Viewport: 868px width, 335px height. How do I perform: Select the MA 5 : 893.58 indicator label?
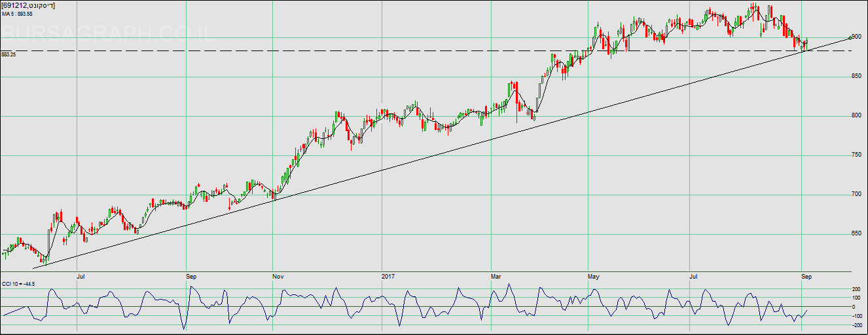tap(17, 14)
